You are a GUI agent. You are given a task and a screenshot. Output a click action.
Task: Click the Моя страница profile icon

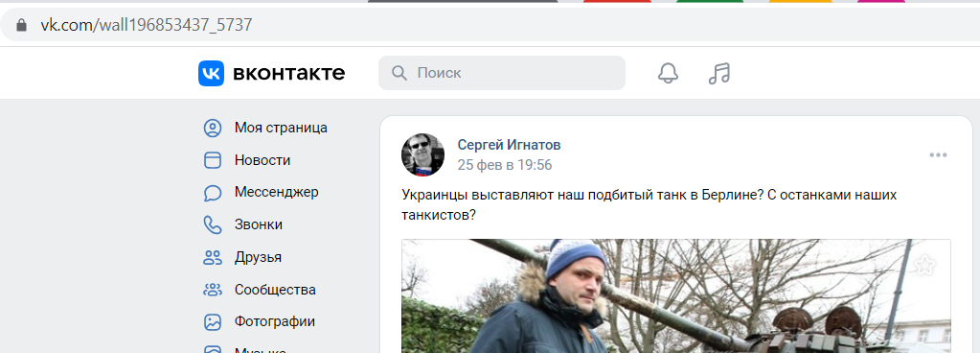(213, 128)
